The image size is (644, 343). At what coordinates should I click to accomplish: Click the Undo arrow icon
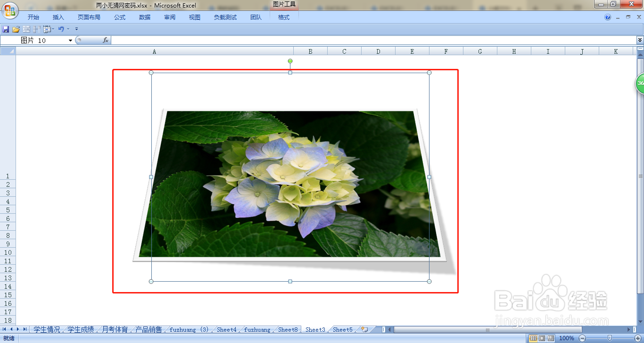(x=61, y=29)
